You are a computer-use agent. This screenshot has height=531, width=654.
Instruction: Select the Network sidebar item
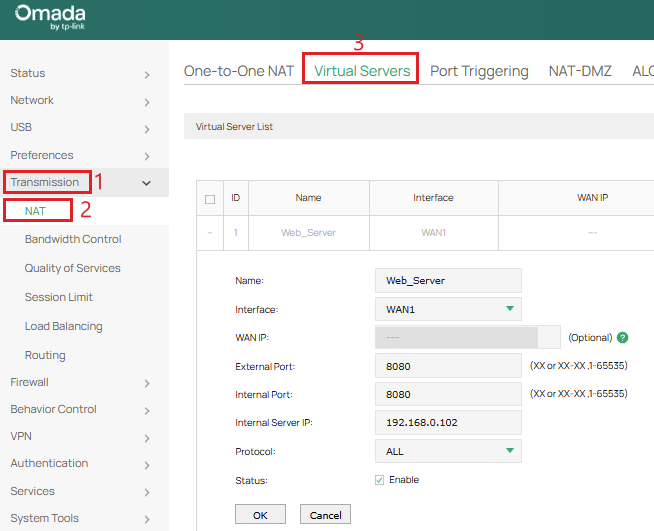[x=32, y=100]
